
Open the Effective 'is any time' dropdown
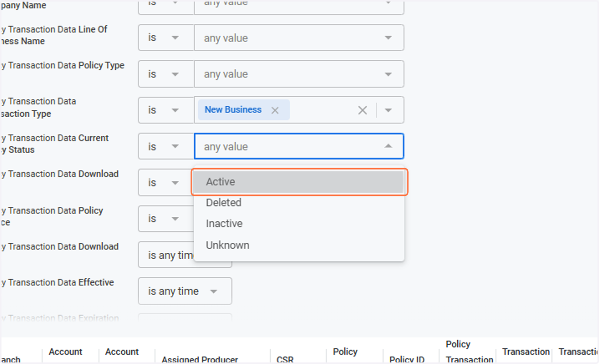point(185,291)
